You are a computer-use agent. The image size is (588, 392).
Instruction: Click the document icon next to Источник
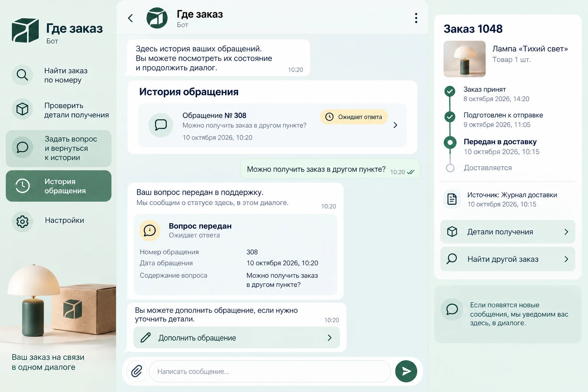pyautogui.click(x=452, y=199)
